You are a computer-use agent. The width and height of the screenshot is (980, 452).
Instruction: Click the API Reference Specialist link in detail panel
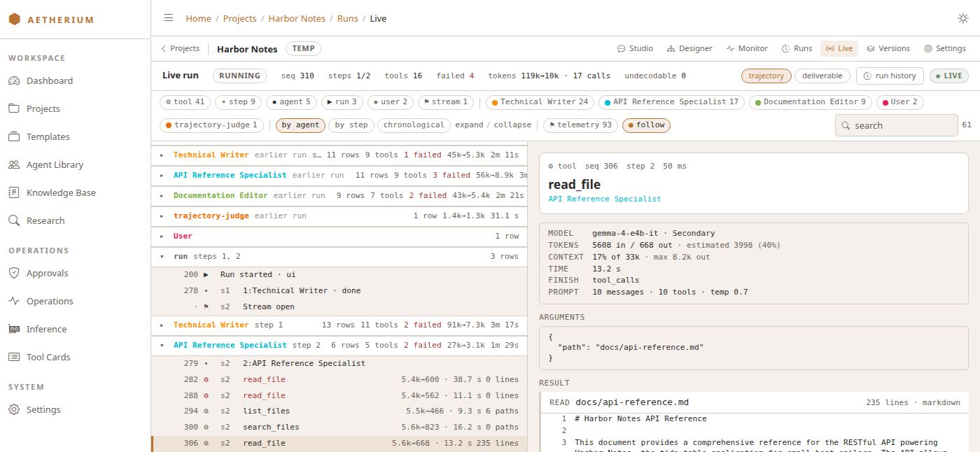pyautogui.click(x=605, y=199)
